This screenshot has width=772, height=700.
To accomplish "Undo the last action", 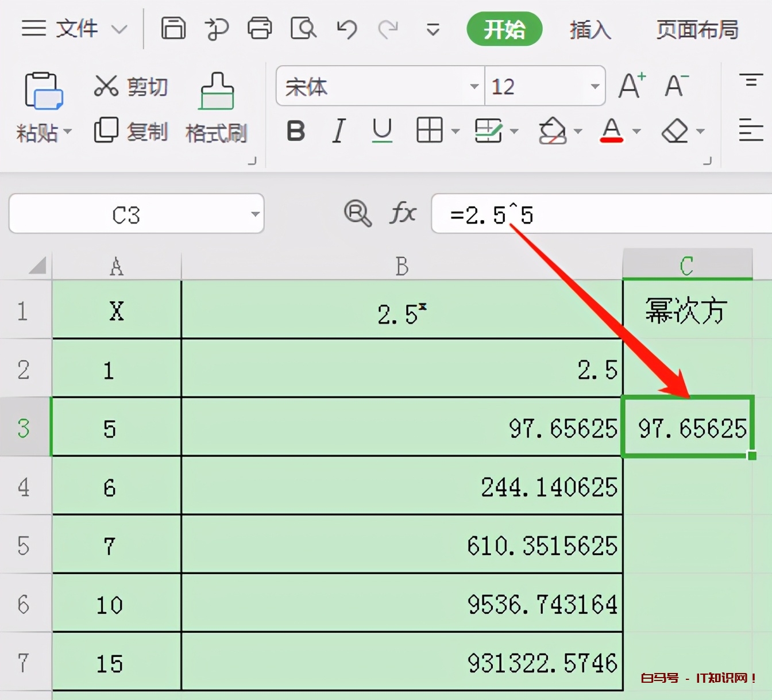I will 346,28.
